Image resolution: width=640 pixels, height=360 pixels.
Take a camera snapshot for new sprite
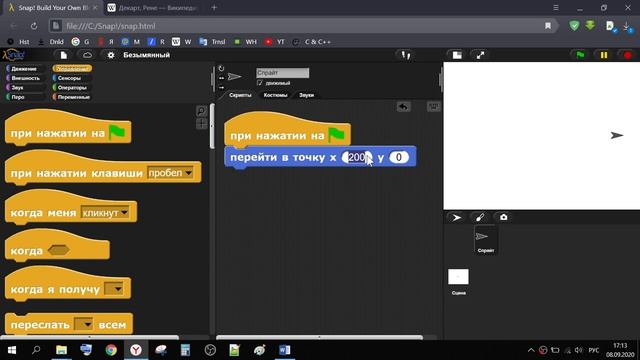click(x=504, y=218)
